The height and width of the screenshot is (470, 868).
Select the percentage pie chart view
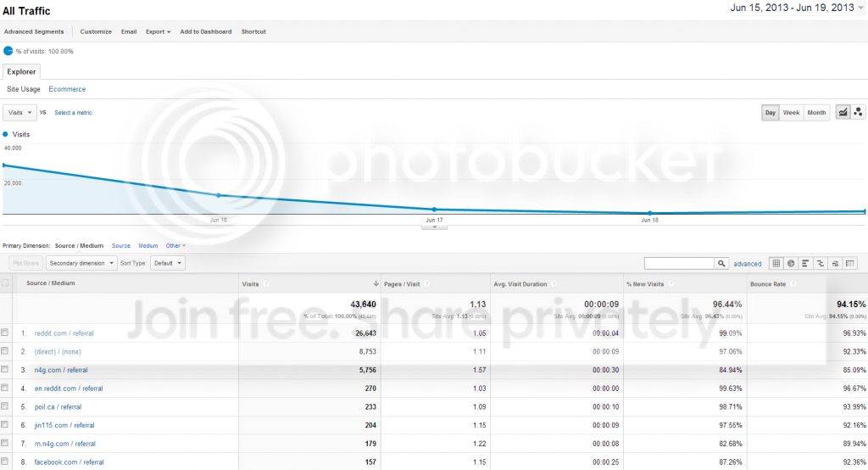791,264
